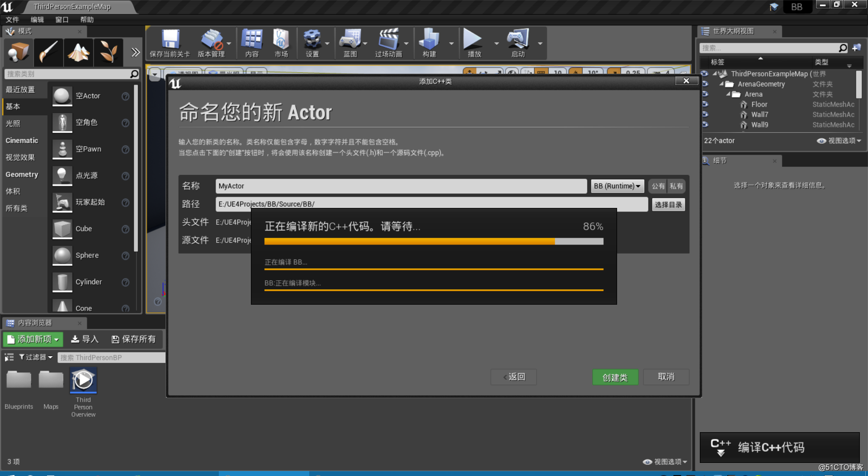This screenshot has height=476, width=868.
Task: Select the Place mode cube icon
Action: point(19,52)
